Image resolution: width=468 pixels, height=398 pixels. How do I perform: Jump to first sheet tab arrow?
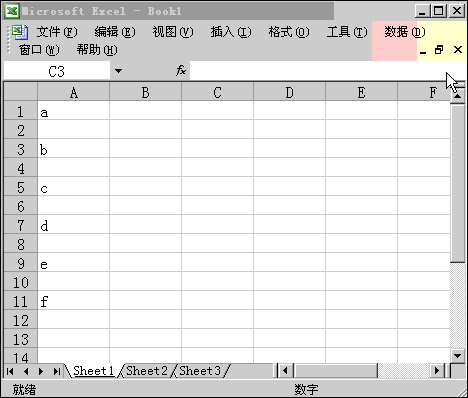tap(10, 371)
